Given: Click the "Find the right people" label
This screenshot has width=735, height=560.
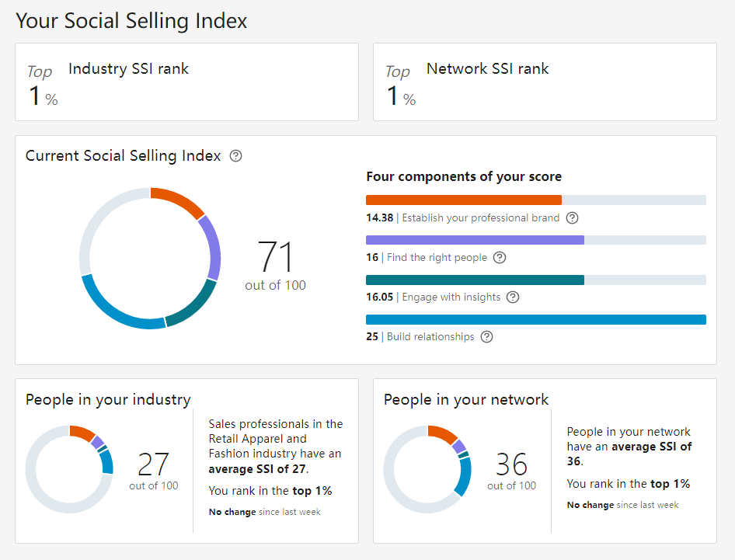Looking at the screenshot, I should tap(437, 258).
